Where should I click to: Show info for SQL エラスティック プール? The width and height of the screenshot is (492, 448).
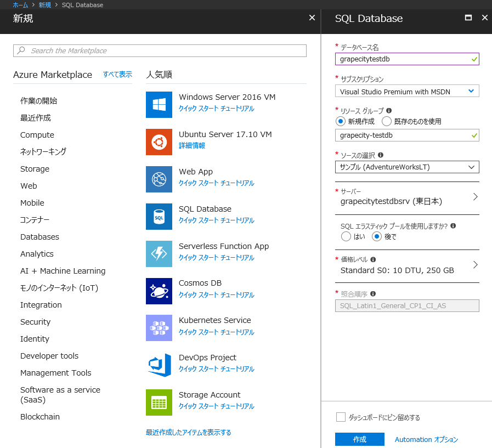(453, 225)
